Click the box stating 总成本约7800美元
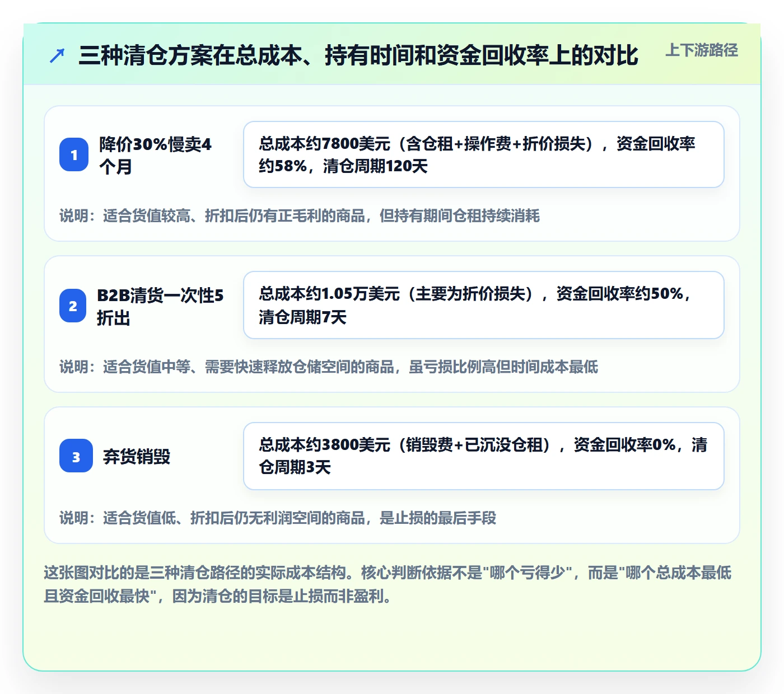The image size is (784, 694). click(484, 154)
